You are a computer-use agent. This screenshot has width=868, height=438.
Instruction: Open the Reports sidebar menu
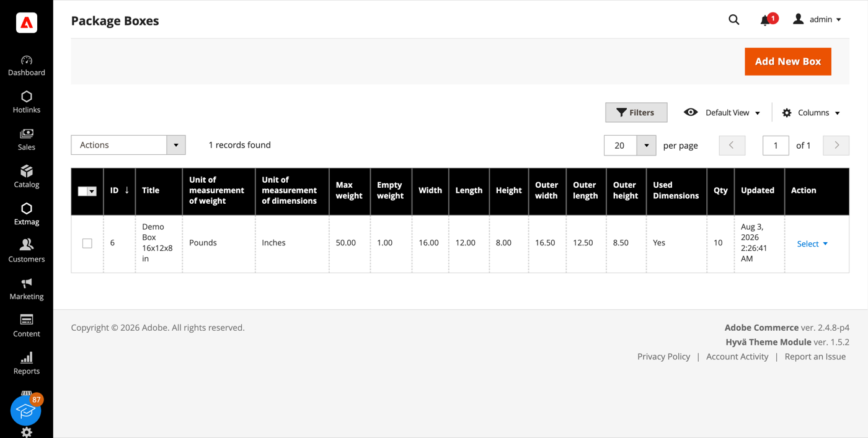(x=27, y=364)
